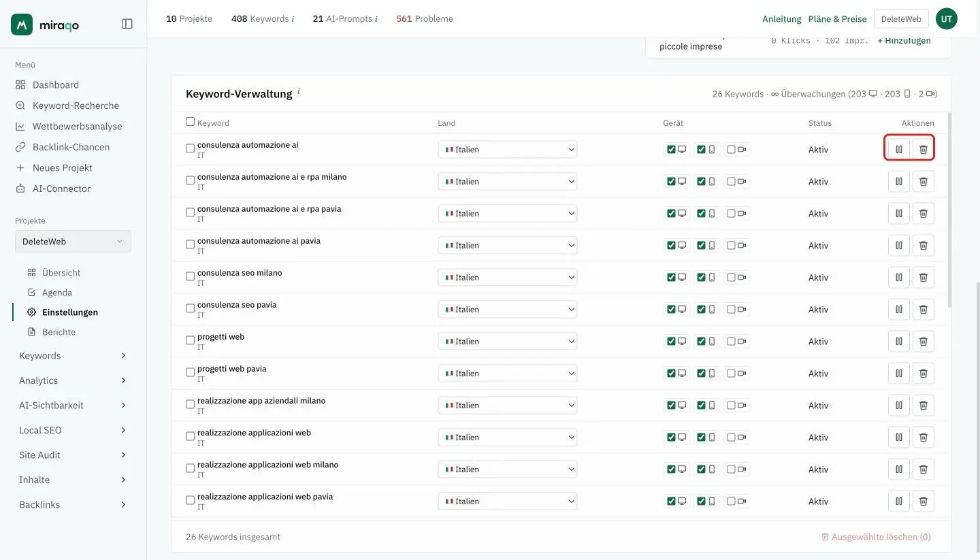Check the select-all Keyword header checkbox
Screen dimensions: 980x560
[x=190, y=122]
